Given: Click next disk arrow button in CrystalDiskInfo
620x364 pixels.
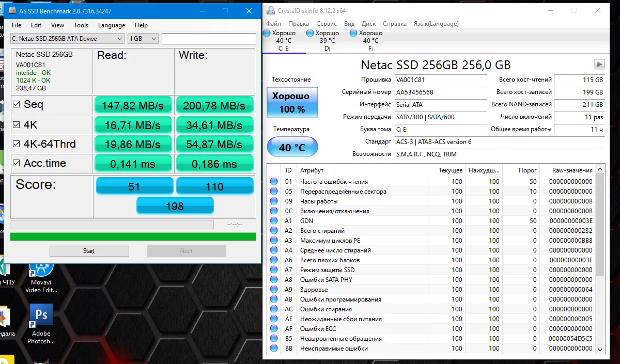Looking at the screenshot, I should pos(599,65).
